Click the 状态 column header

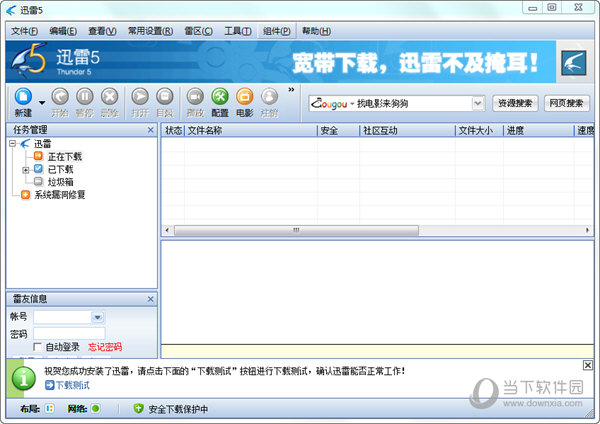tap(173, 130)
